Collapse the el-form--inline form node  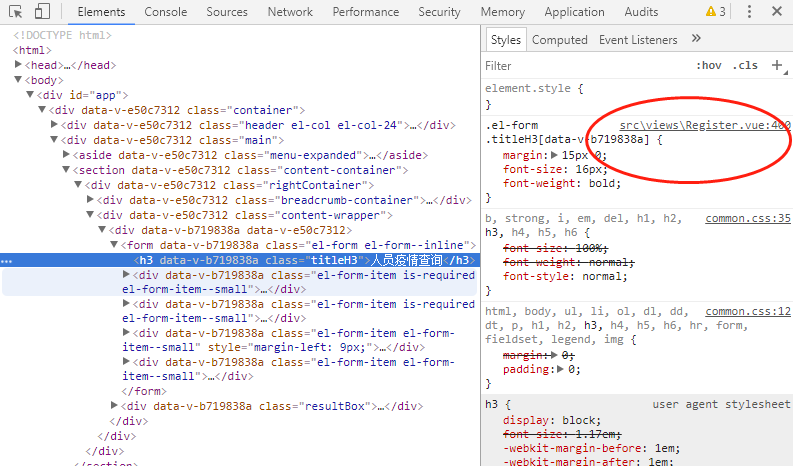point(115,244)
